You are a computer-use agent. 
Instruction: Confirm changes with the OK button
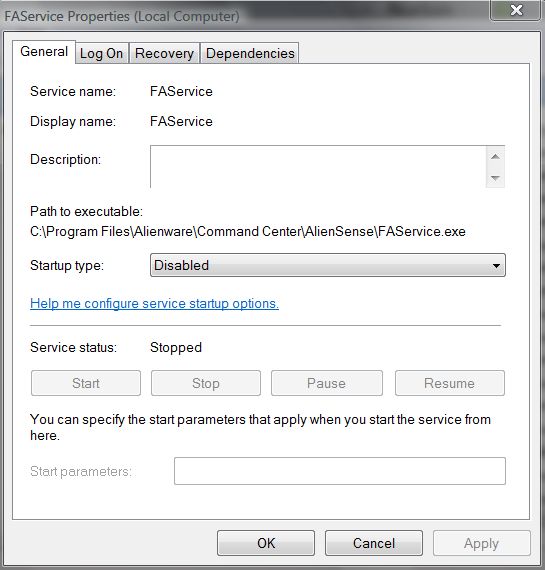click(x=266, y=543)
